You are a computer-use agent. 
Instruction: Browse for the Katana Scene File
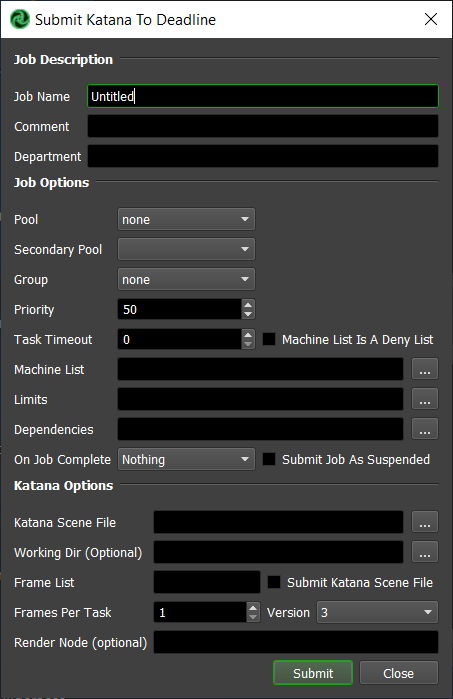(x=425, y=522)
